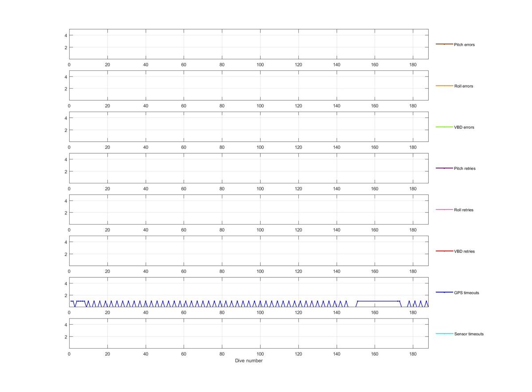Click tick label 180 under the GPS timeouts plot
Image resolution: width=532 pixels, height=392 pixels.
(x=413, y=313)
